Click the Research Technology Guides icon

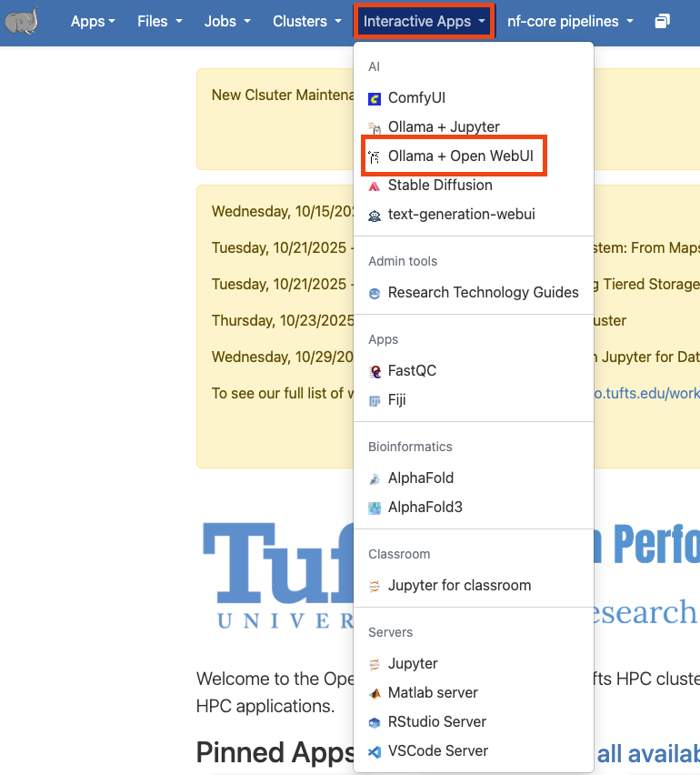click(x=375, y=294)
